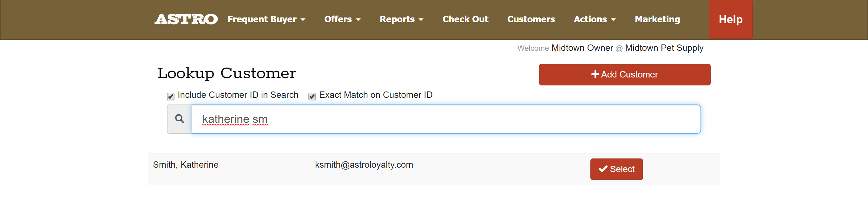868x215 pixels.
Task: Click the red Help button
Action: tap(731, 20)
